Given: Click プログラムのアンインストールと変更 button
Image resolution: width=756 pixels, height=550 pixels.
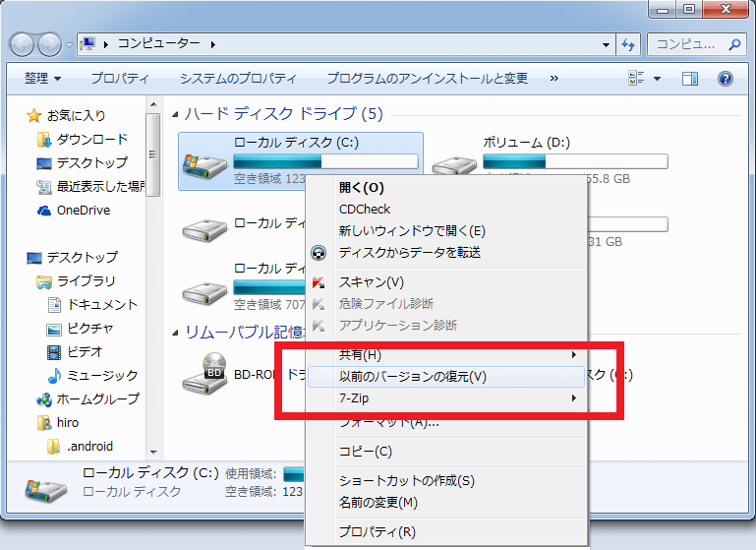Looking at the screenshot, I should 427,78.
